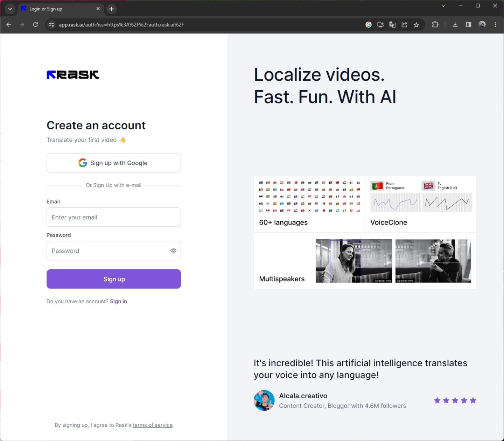Bookmark this tab with star icon
Screen dimensions: 504x441
(x=416, y=24)
